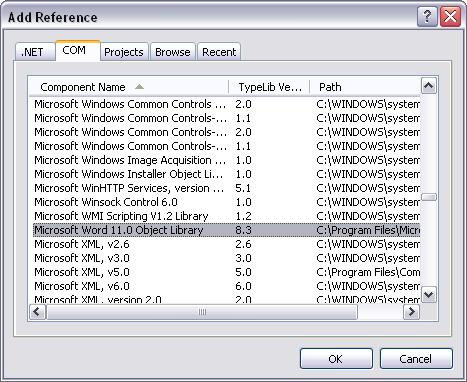This screenshot has height=382, width=467.
Task: Show the Recent tab
Action: click(219, 52)
